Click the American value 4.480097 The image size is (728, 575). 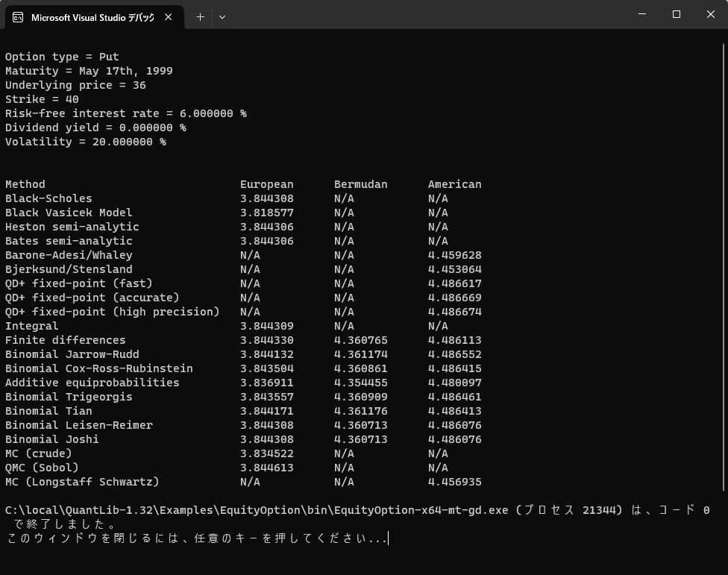coord(454,383)
